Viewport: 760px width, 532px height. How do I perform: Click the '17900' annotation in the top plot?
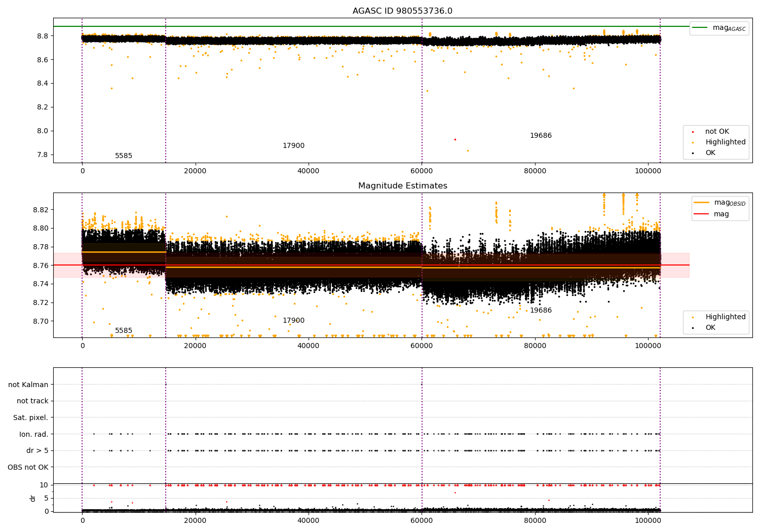point(293,146)
